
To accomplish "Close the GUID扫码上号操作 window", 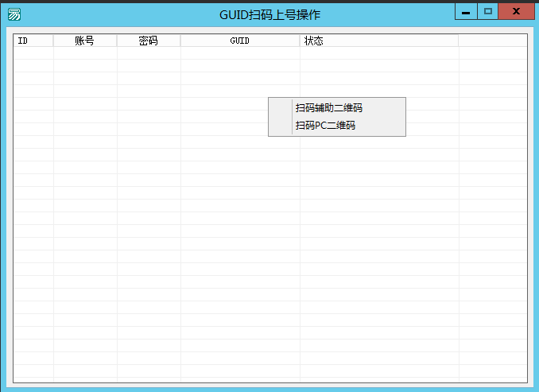I will pos(517,11).
